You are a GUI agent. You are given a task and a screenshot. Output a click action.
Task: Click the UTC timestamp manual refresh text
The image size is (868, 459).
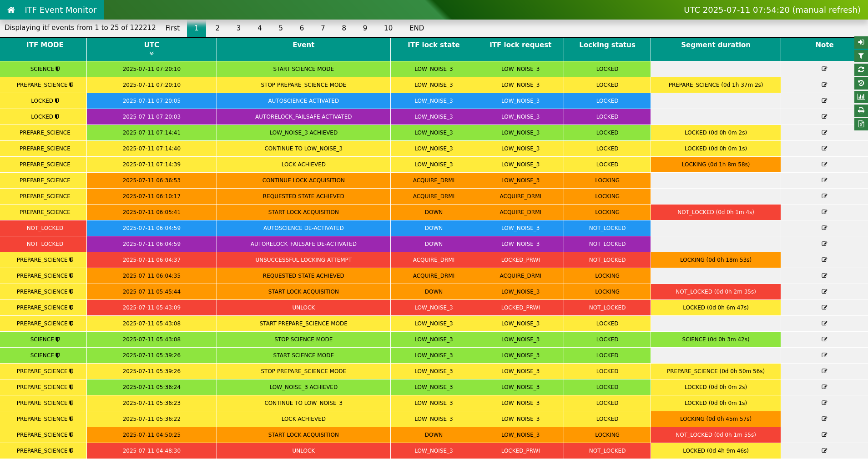(x=772, y=10)
